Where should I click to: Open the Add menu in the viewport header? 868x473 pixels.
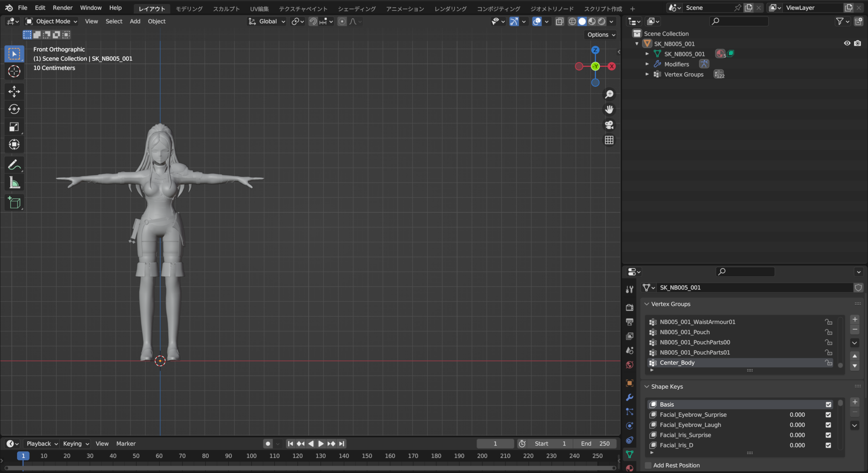coord(135,21)
